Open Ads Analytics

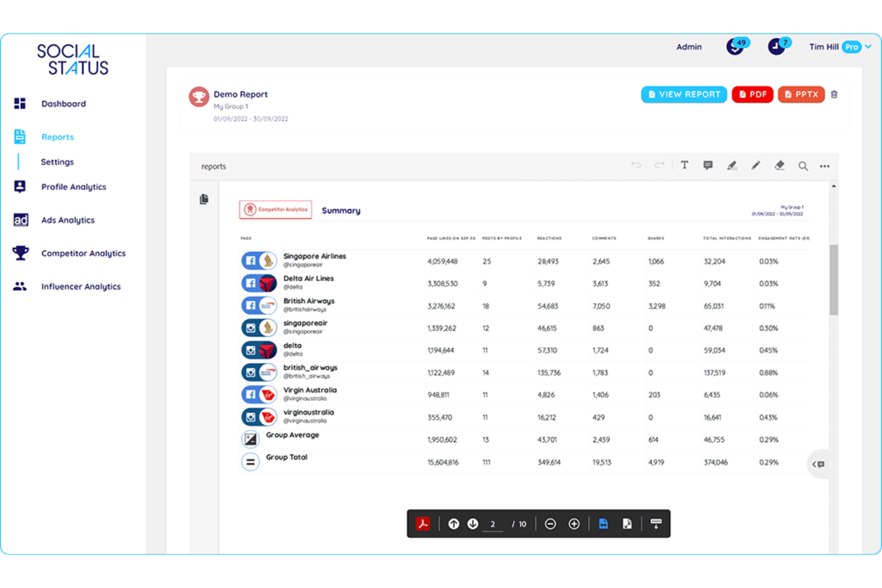pyautogui.click(x=67, y=220)
